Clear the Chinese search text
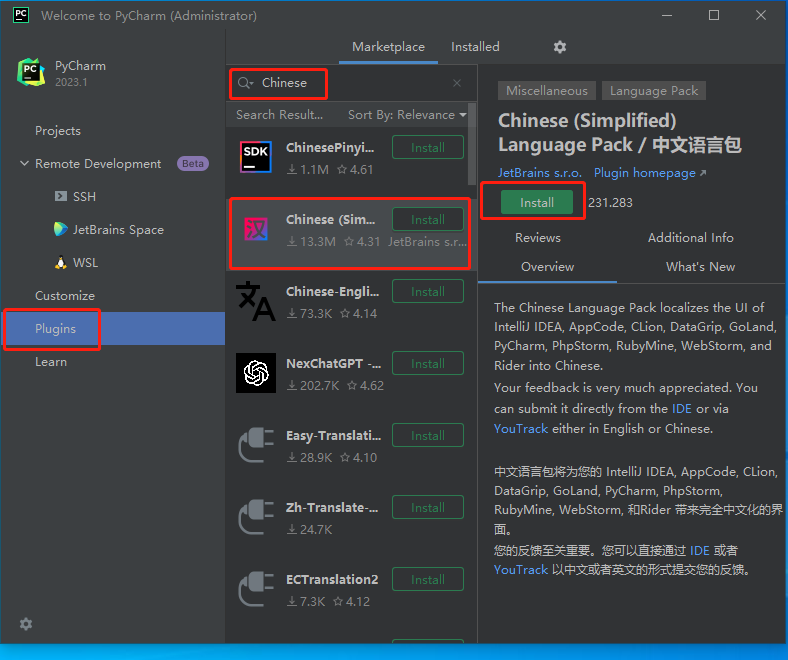This screenshot has height=660, width=788. pyautogui.click(x=457, y=83)
